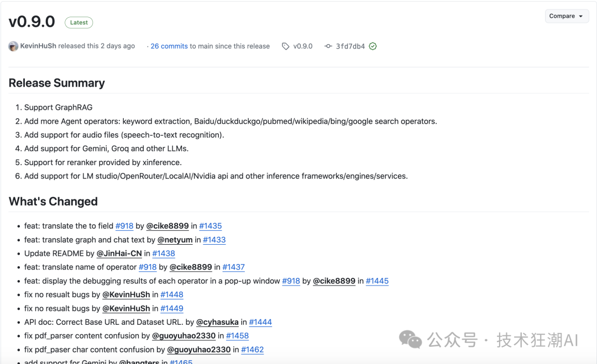
Task: Click the green verified checkmark badge
Action: click(x=373, y=46)
